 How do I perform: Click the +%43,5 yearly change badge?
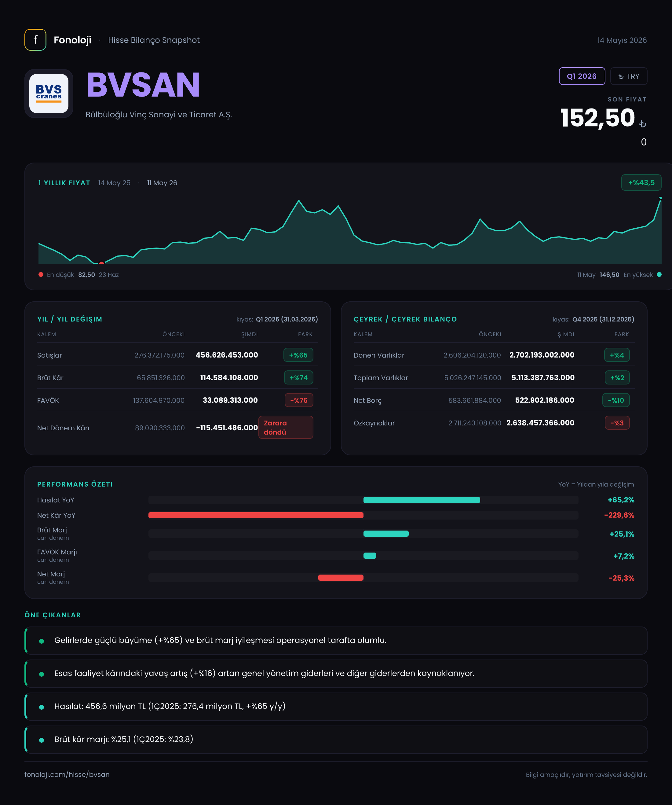[641, 182]
